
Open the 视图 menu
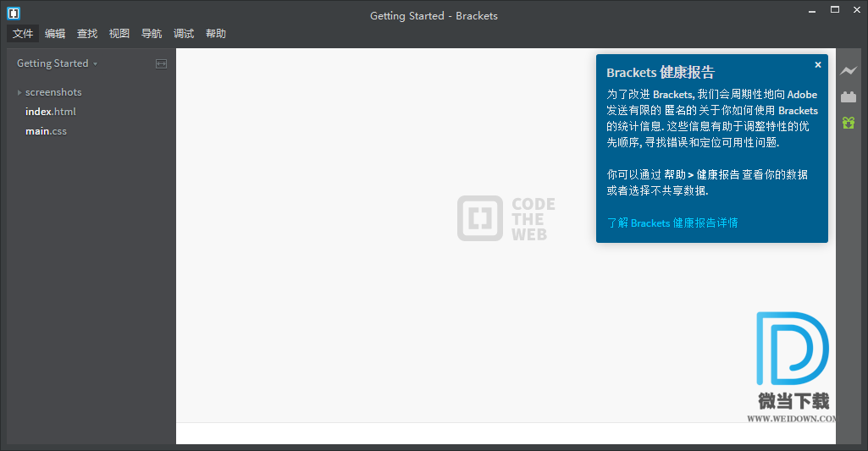click(x=119, y=34)
